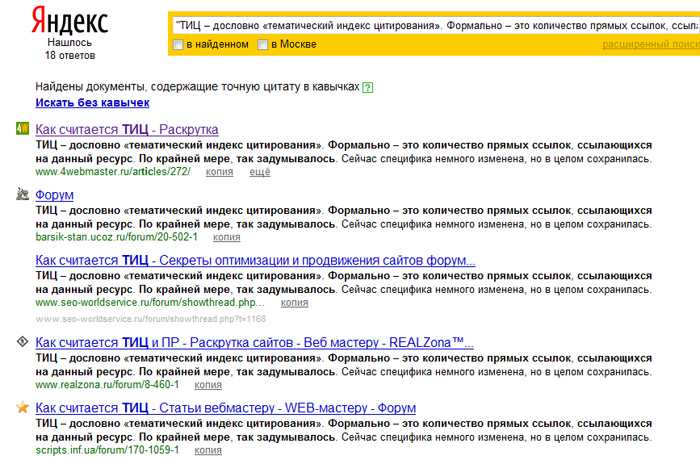Screen dimensions: 700x460
Task: Click the 4webmaster favicon beside the first result
Action: pyautogui.click(x=22, y=129)
